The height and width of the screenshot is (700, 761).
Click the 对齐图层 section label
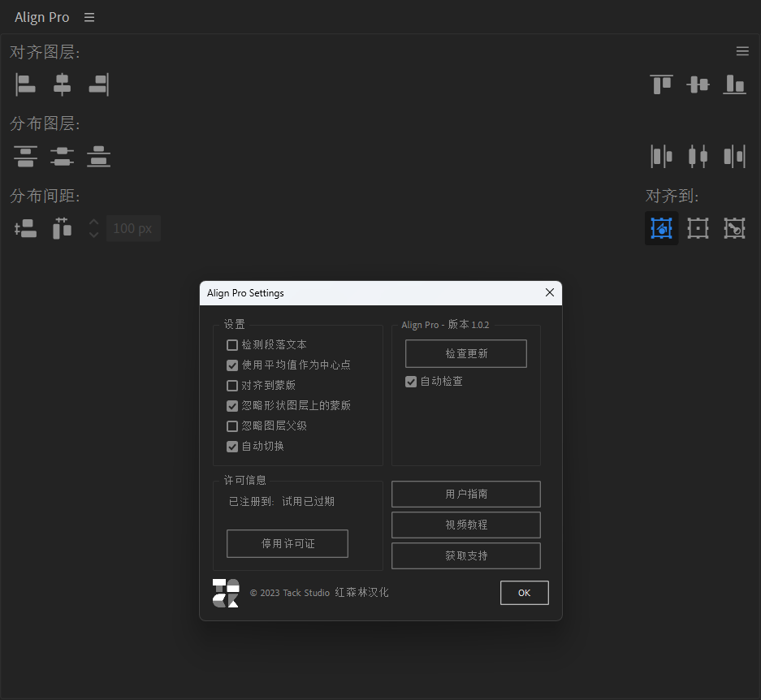pyautogui.click(x=45, y=52)
